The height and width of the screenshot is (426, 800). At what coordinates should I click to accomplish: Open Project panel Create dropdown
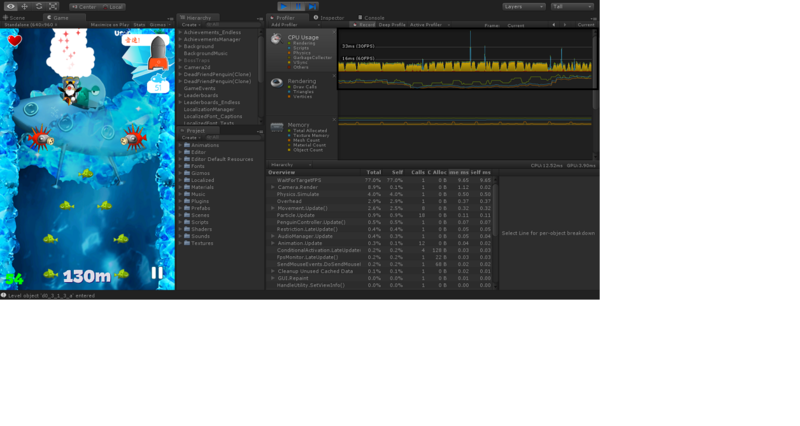[x=191, y=138]
